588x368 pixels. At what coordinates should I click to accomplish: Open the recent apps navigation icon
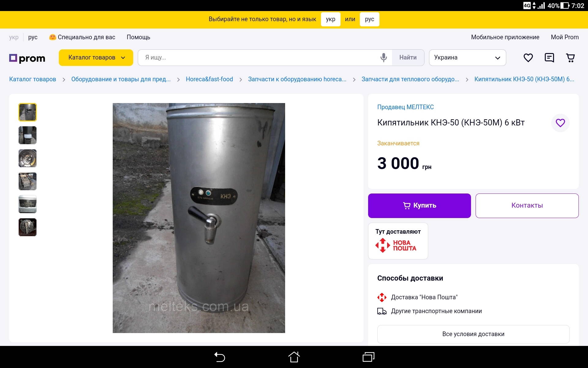tap(368, 357)
